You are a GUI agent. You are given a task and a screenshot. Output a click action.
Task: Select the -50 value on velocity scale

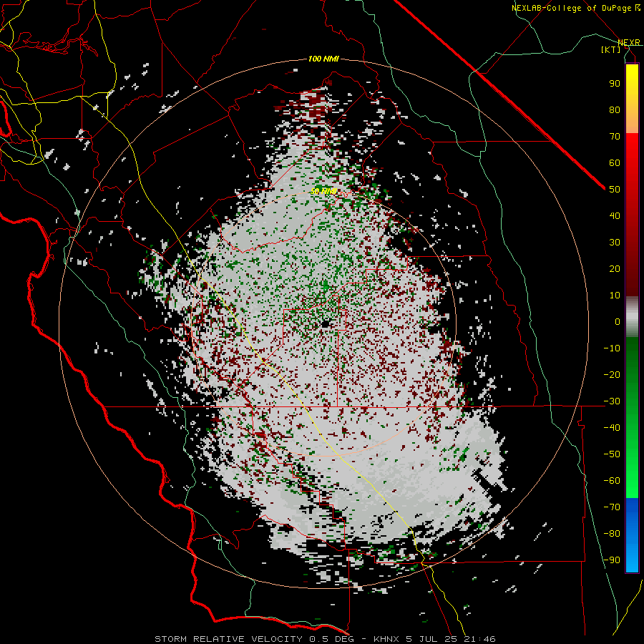612,454
